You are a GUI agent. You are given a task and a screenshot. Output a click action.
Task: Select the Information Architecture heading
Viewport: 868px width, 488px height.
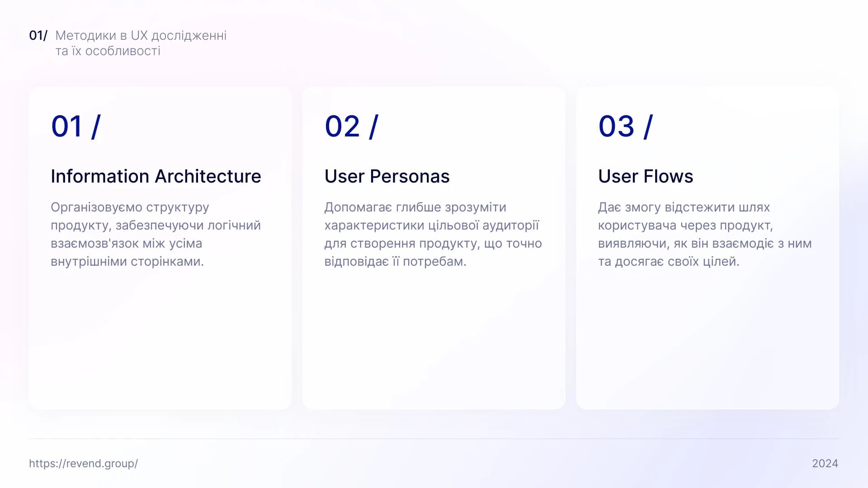click(x=156, y=176)
